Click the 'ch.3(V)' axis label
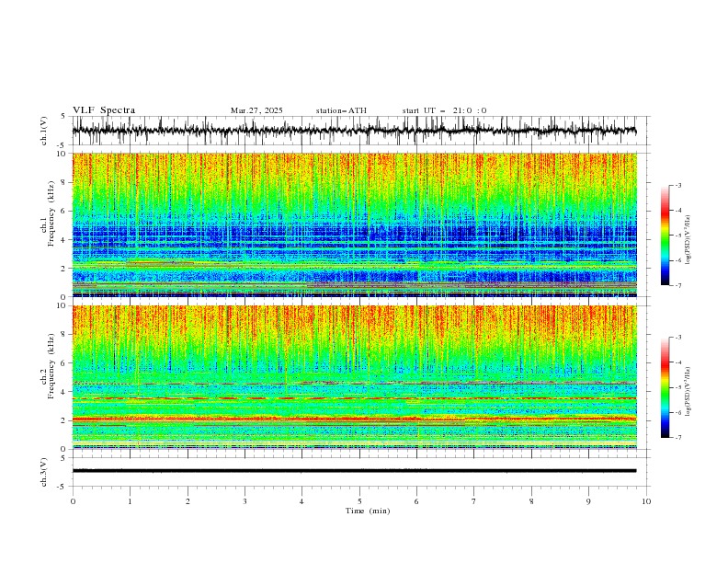728x563 pixels. [x=44, y=472]
